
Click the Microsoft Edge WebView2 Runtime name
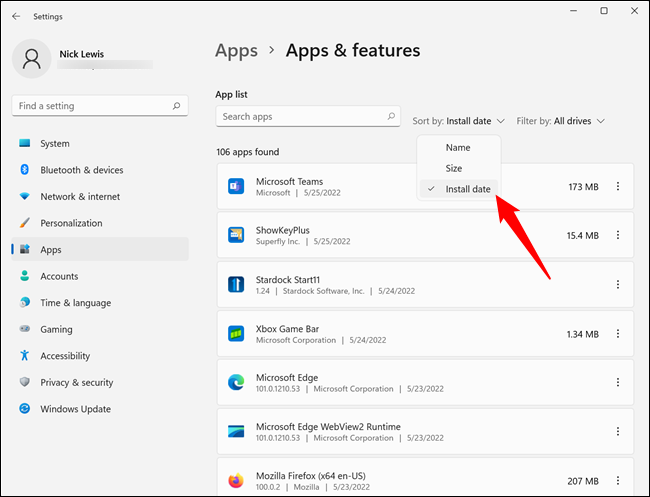pyautogui.click(x=328, y=427)
